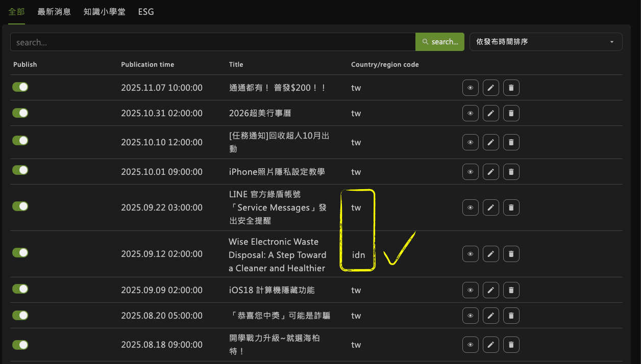Toggle publish for LINE 官方綠盾帳號 post
This screenshot has height=364, width=641.
[x=20, y=206]
